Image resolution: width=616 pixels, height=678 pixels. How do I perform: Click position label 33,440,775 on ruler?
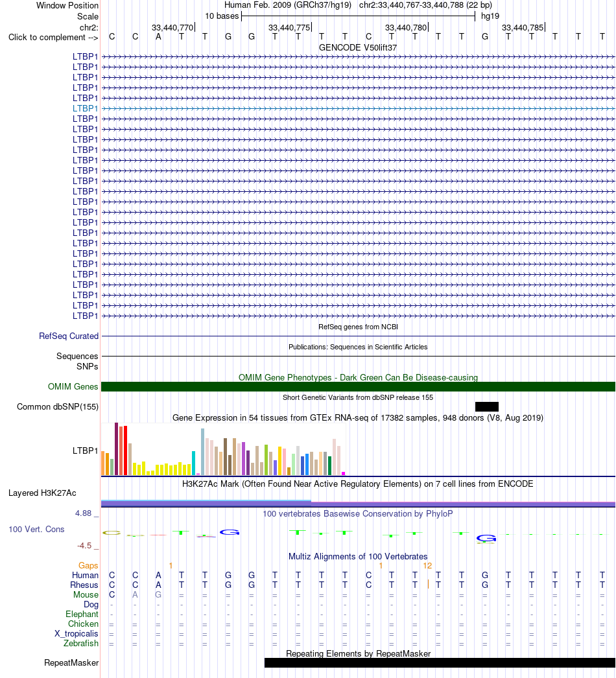(x=289, y=28)
